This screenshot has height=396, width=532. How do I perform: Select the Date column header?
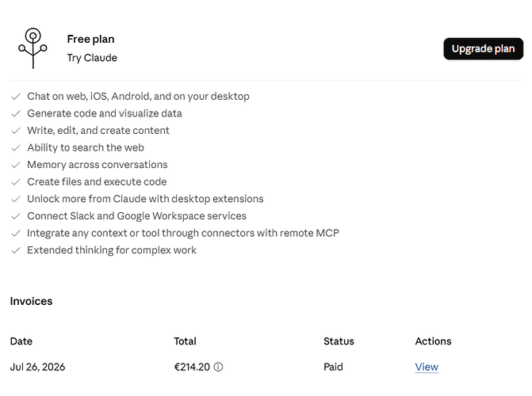[21, 341]
